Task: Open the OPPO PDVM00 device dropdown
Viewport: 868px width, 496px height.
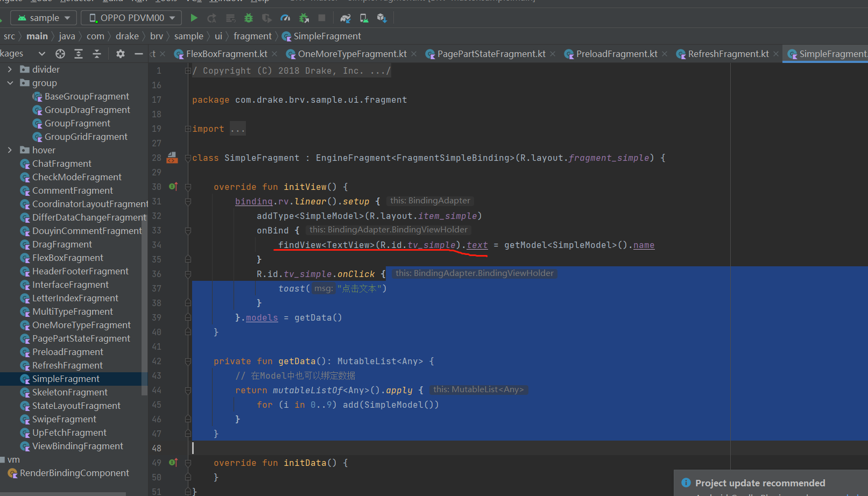Action: [131, 18]
